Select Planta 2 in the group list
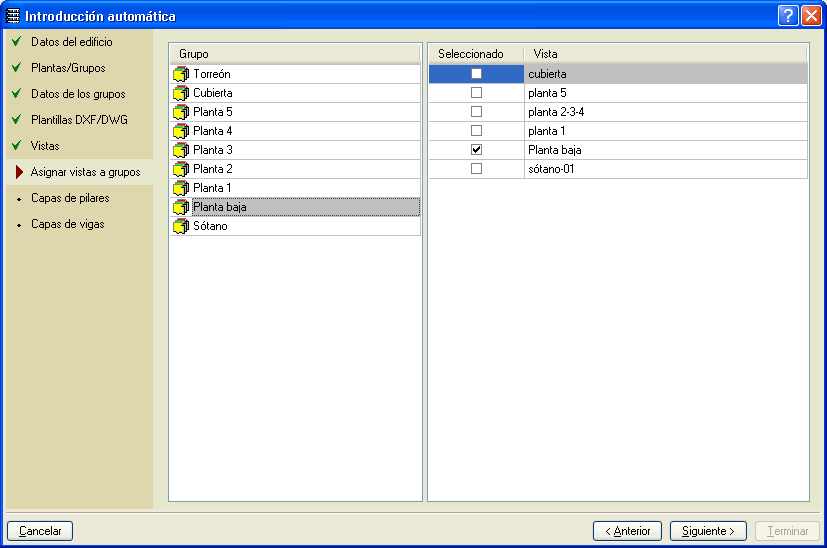Screen dimensions: 827x548 click(212, 169)
